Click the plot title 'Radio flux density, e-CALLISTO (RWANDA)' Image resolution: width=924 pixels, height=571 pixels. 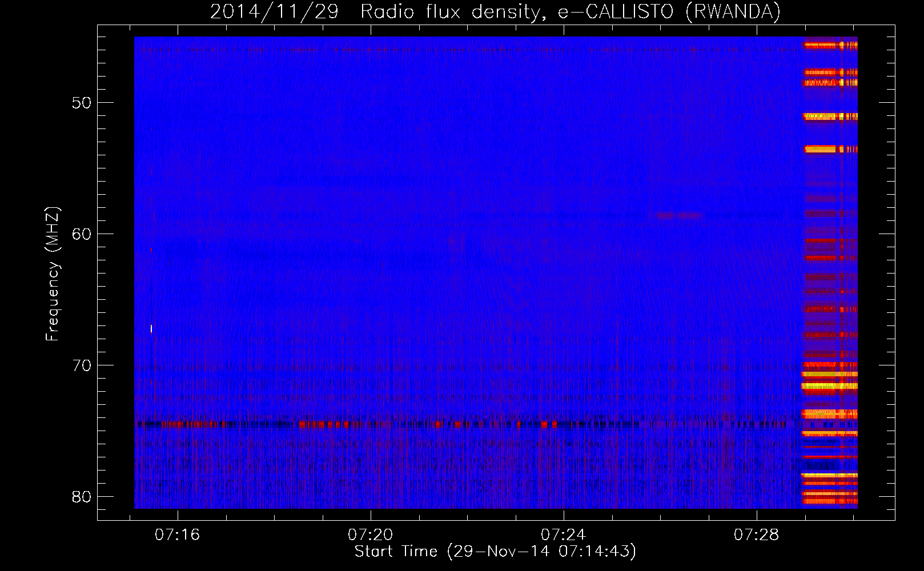pyautogui.click(x=571, y=11)
